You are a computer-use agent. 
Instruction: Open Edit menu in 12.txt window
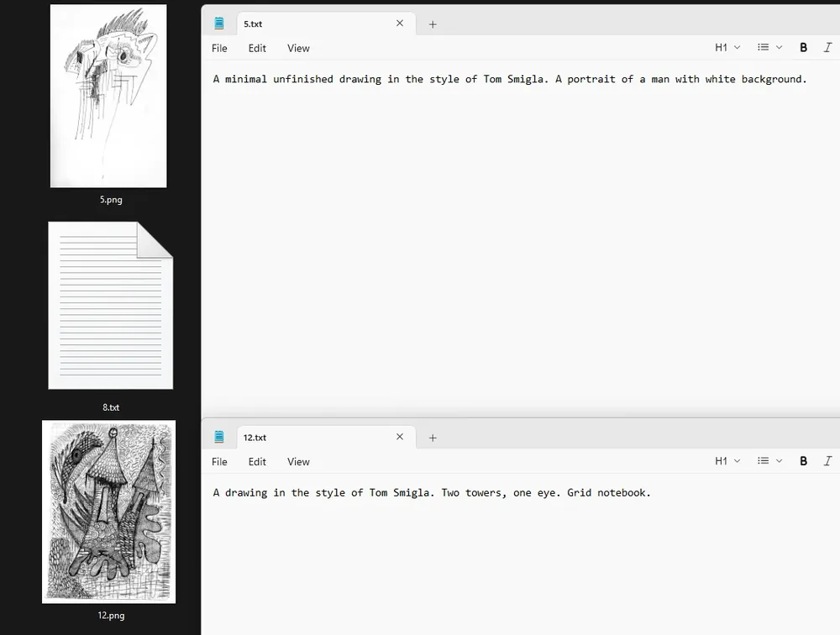[257, 462]
